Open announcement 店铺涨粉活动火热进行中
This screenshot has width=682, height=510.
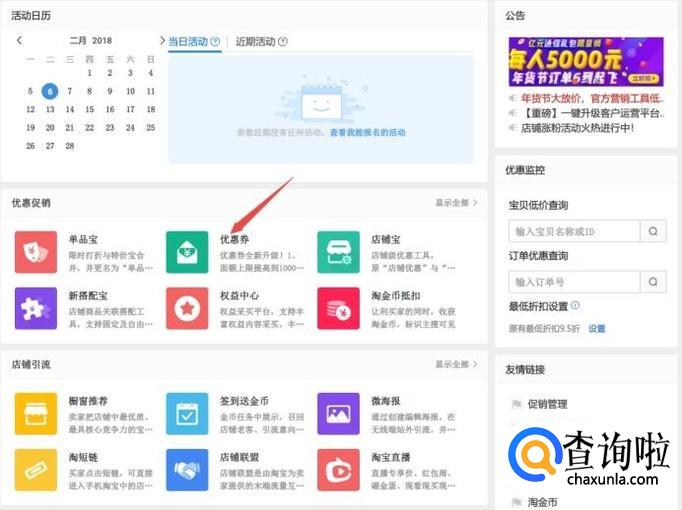pos(578,128)
